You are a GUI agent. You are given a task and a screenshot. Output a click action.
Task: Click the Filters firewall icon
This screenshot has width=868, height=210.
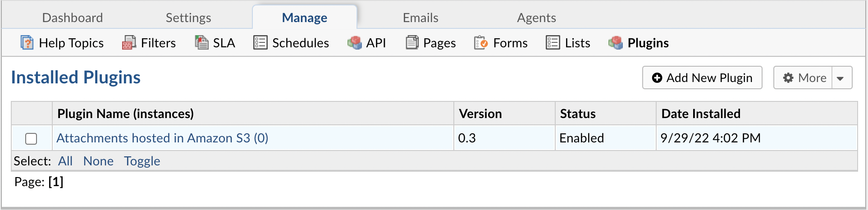point(129,43)
